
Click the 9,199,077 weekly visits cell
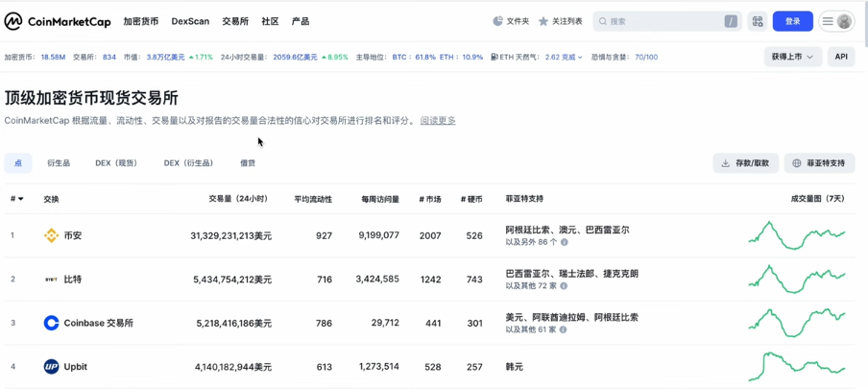click(378, 235)
